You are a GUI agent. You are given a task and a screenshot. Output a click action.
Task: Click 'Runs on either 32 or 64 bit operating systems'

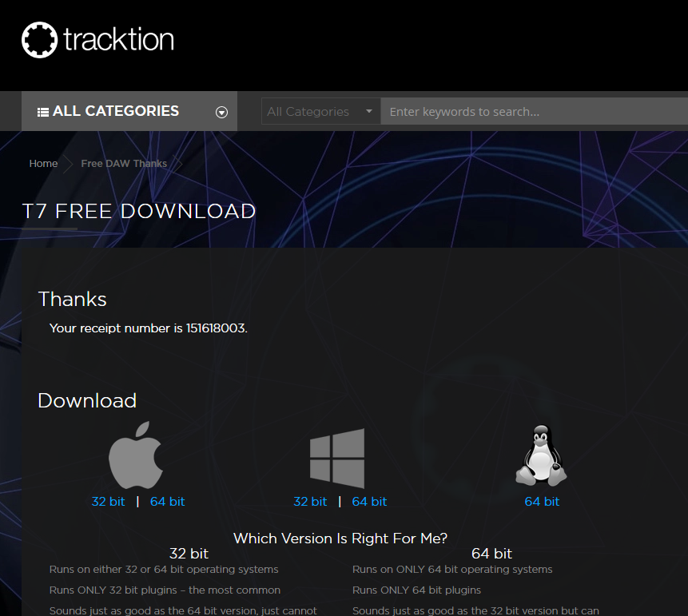pos(164,570)
